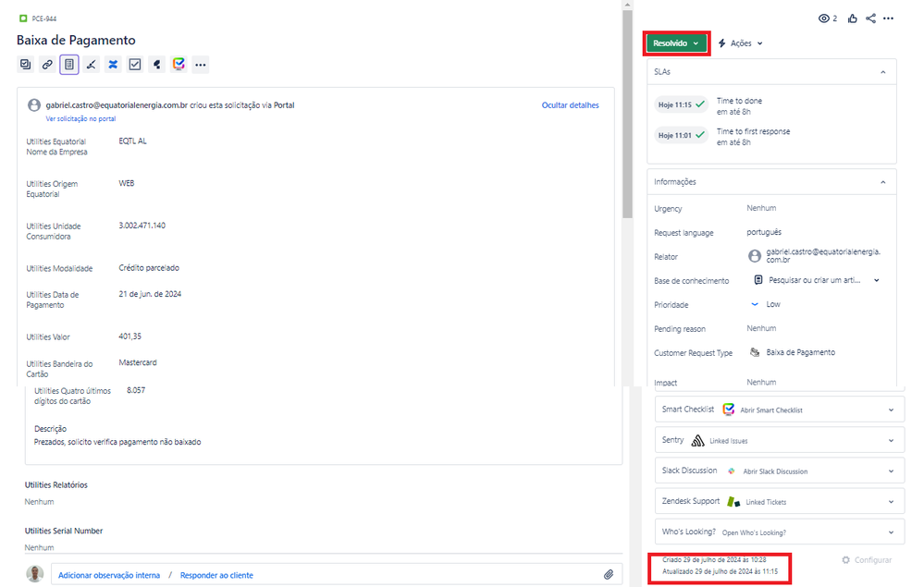Open the more options ellipsis in the toolbar
The width and height of the screenshot is (924, 587).
[201, 64]
